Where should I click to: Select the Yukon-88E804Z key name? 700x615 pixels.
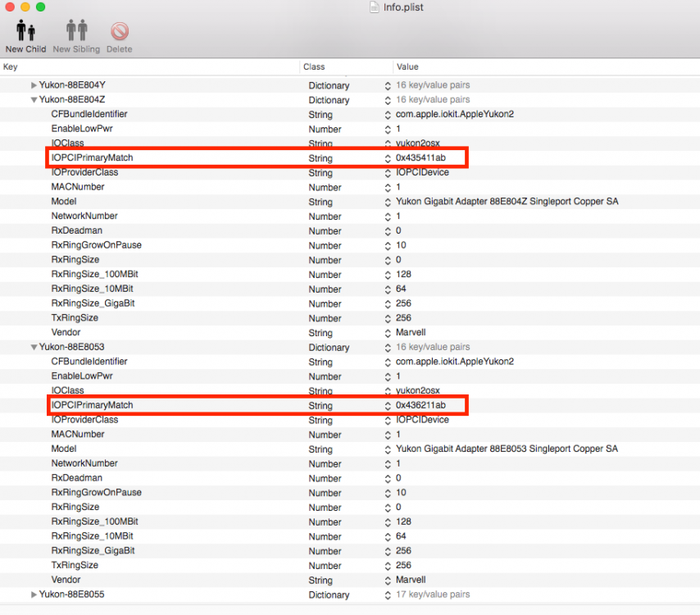coord(72,99)
